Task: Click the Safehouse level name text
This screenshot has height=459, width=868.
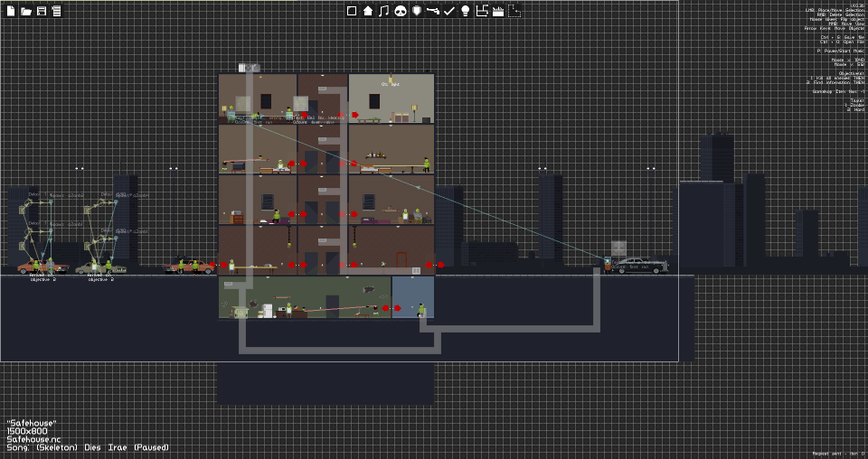Action: click(32, 423)
